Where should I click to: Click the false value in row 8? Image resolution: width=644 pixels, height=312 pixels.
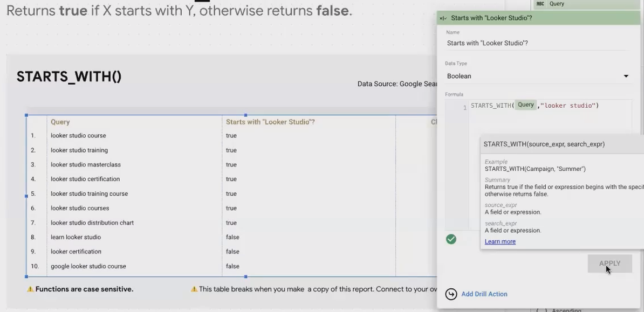232,237
